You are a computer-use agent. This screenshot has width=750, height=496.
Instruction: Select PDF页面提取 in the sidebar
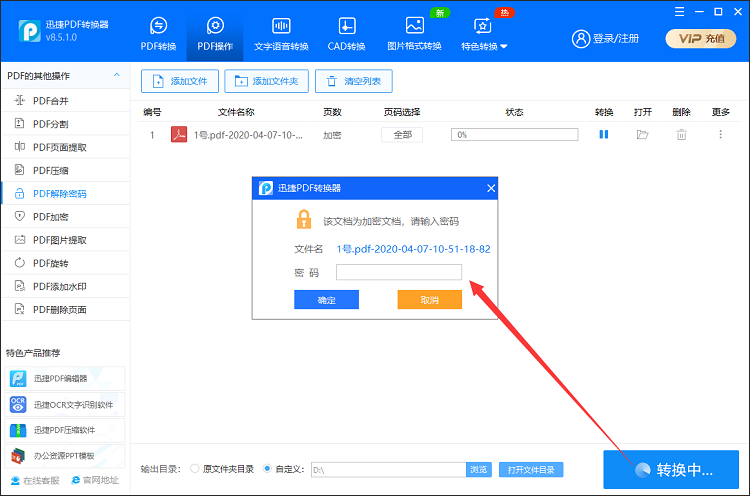click(x=66, y=147)
